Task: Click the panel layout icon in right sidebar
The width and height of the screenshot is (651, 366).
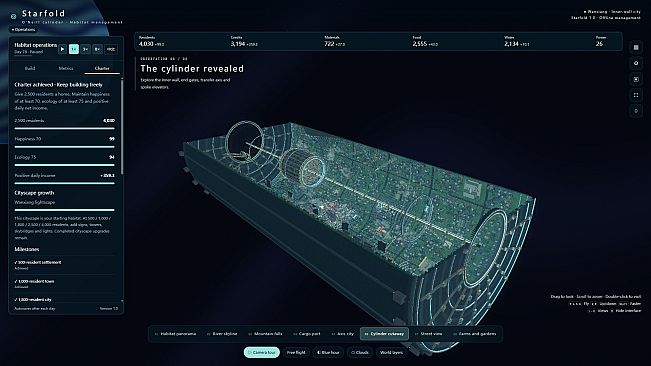Action: click(636, 79)
